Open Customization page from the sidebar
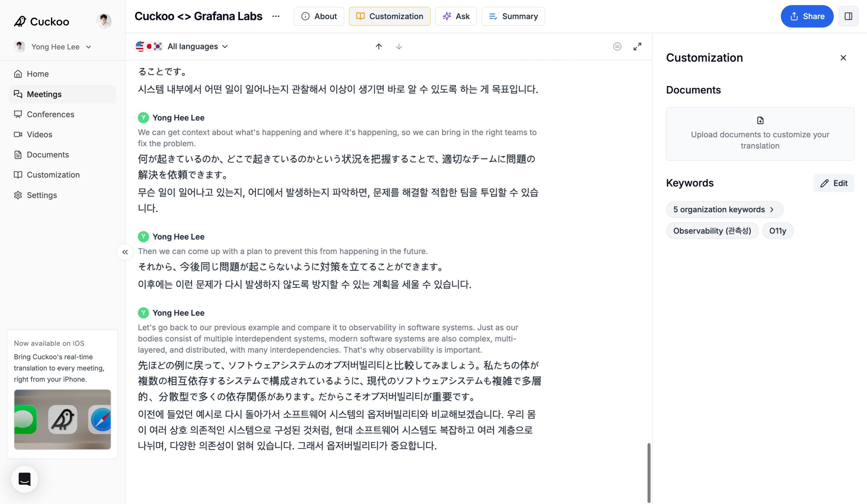The image size is (867, 504). pos(62,175)
